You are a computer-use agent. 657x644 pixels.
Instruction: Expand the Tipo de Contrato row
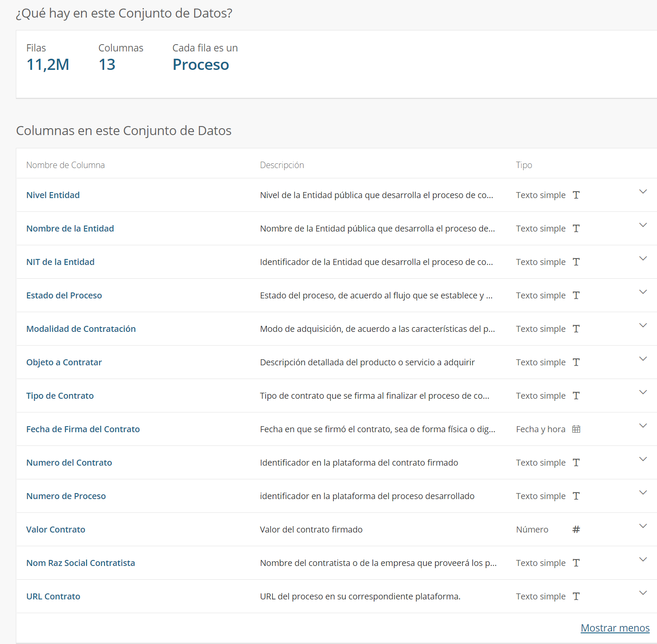643,392
